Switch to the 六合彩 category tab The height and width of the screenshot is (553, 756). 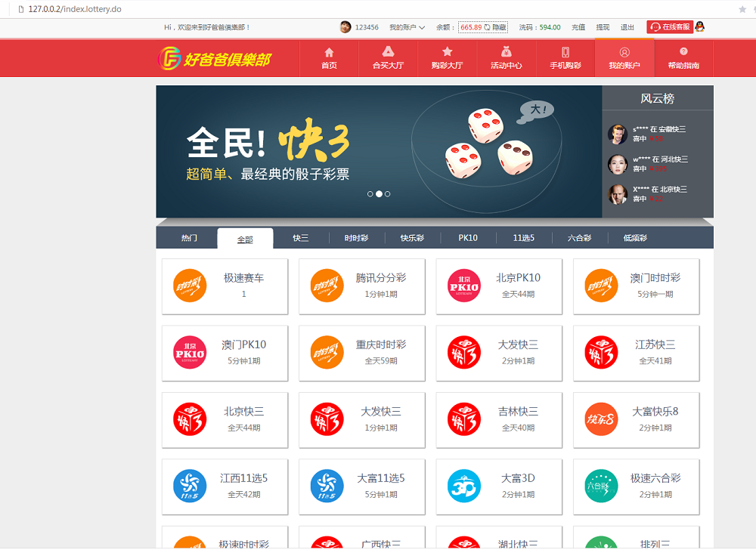coord(580,238)
